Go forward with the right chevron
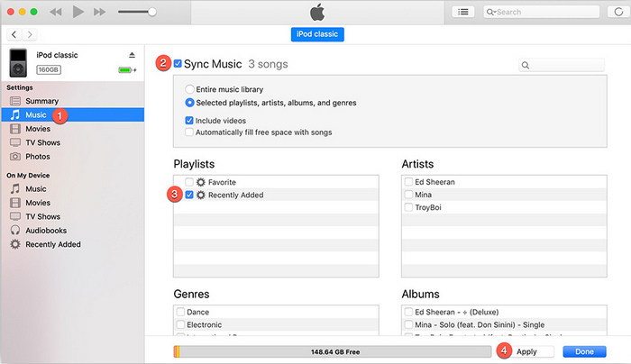631x364 pixels. click(30, 34)
